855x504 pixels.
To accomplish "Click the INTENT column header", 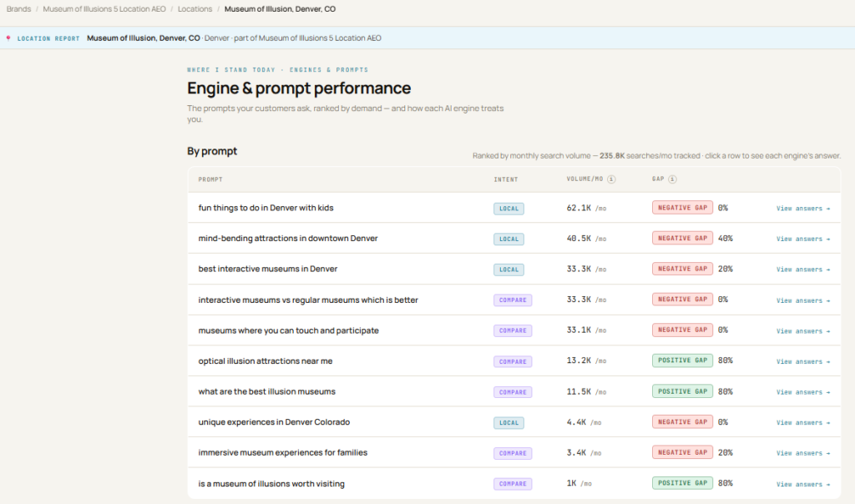I will pyautogui.click(x=506, y=179).
